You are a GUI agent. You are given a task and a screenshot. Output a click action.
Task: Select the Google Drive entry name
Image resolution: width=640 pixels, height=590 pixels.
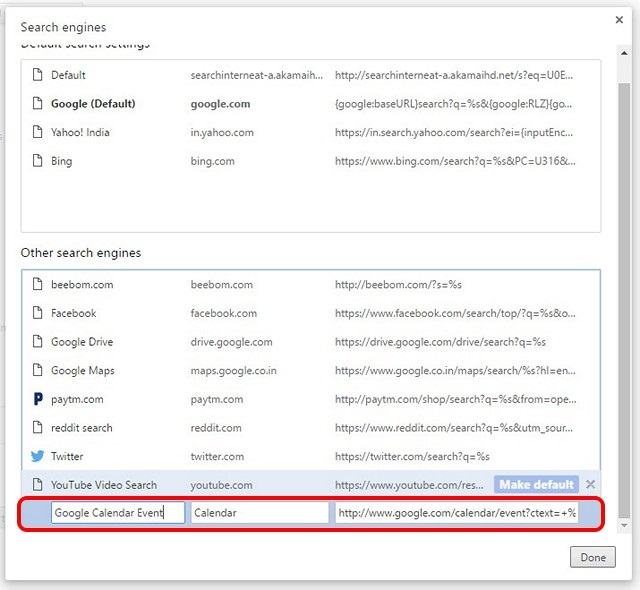point(82,342)
